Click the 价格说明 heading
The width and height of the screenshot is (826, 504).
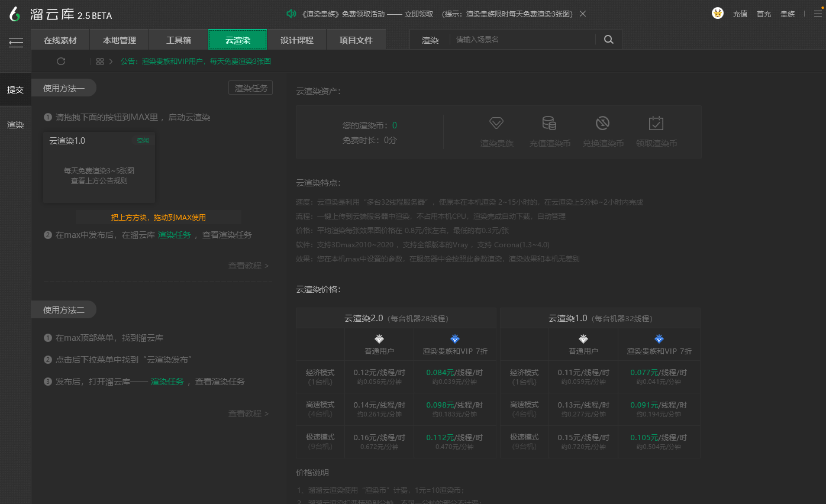pos(312,473)
